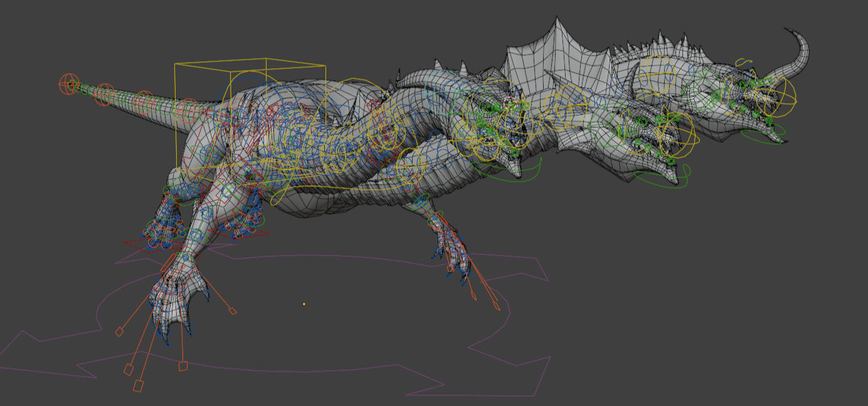Image resolution: width=868 pixels, height=406 pixels.
Task: Click the small orange origin dot on ground
Action: pyautogui.click(x=304, y=304)
